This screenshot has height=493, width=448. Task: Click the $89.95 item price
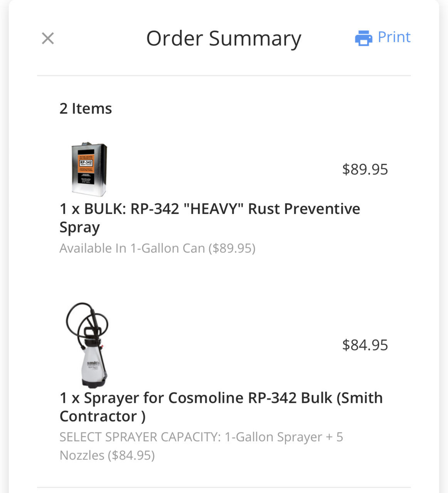[365, 169]
